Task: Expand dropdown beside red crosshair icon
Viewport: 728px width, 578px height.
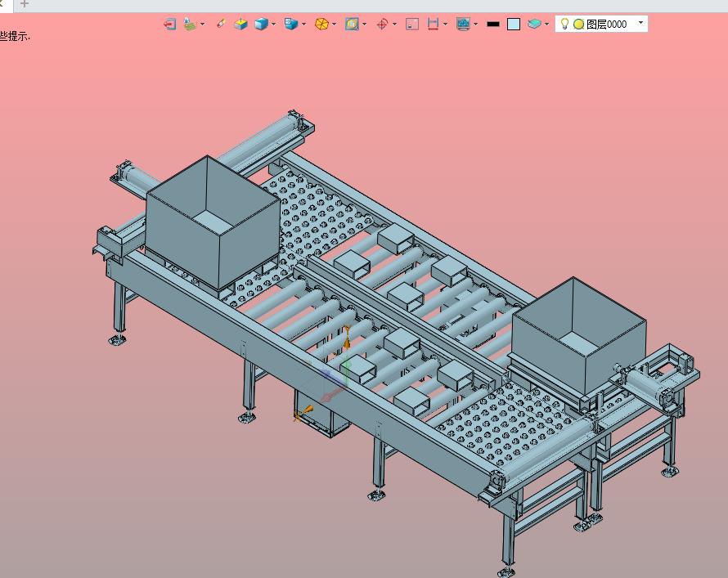Action: pos(394,25)
